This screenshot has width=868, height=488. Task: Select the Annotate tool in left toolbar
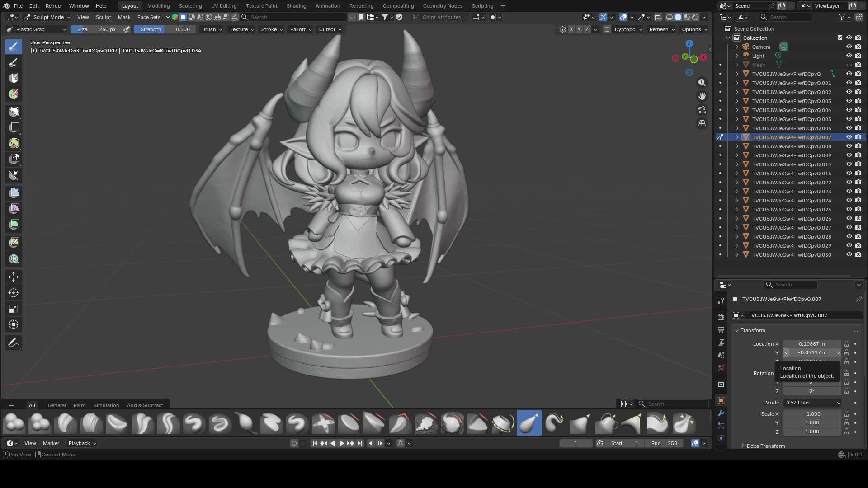tap(14, 343)
